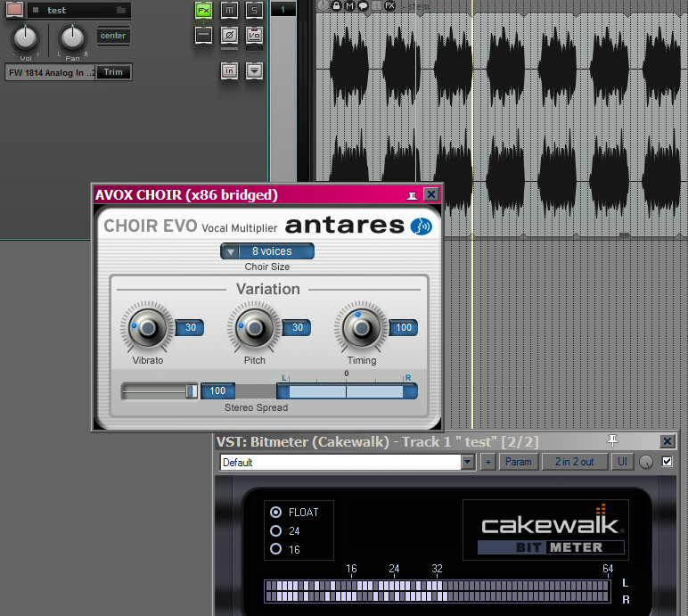Click the track Vol knob
Screen dimensions: 688x616
26,38
